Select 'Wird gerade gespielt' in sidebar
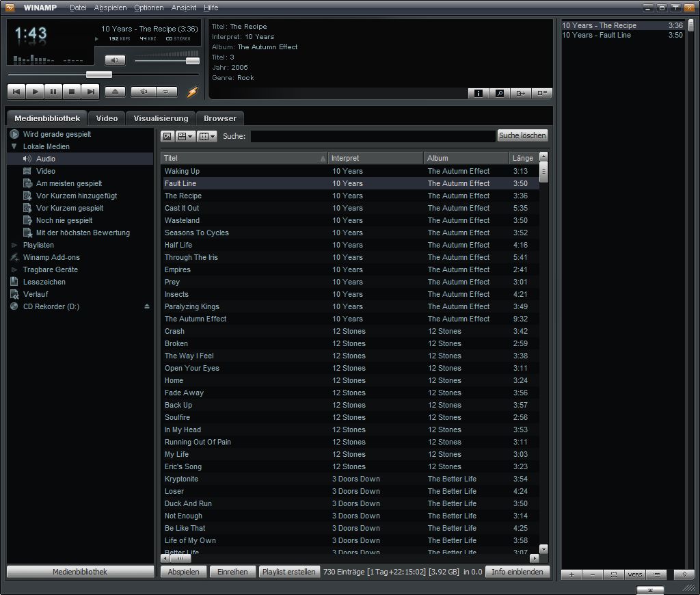 pyautogui.click(x=57, y=134)
